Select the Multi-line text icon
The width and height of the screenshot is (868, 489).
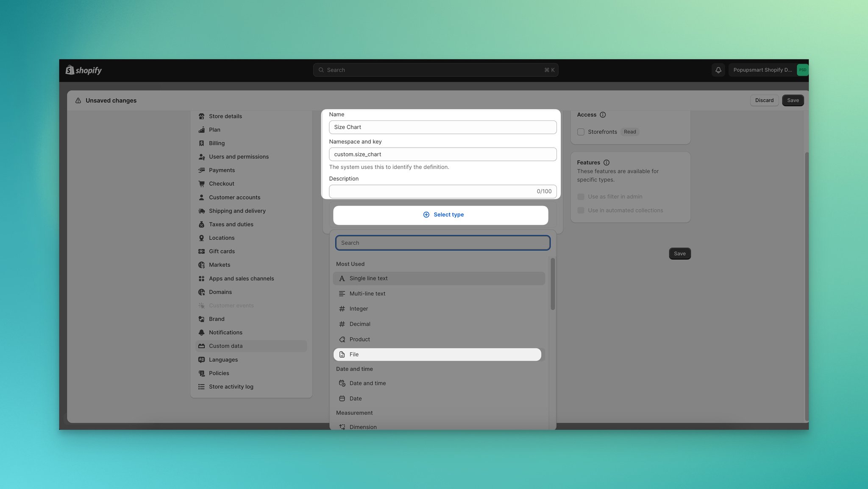click(x=341, y=293)
